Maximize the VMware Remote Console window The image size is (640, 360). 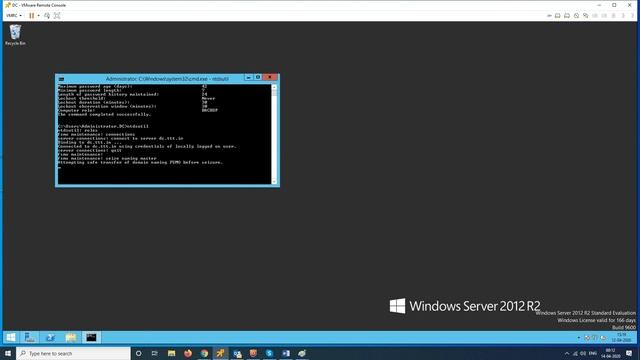point(614,5)
